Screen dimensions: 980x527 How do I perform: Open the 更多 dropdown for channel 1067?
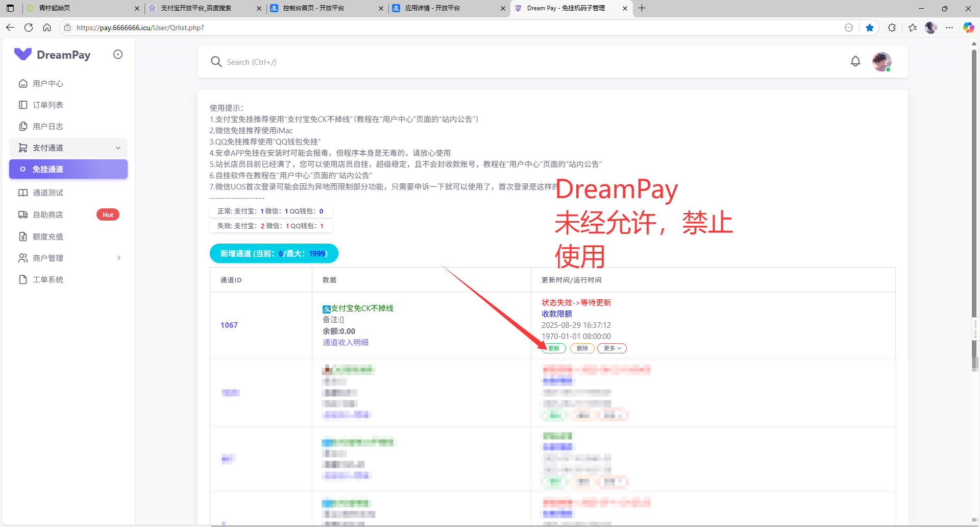pyautogui.click(x=611, y=348)
